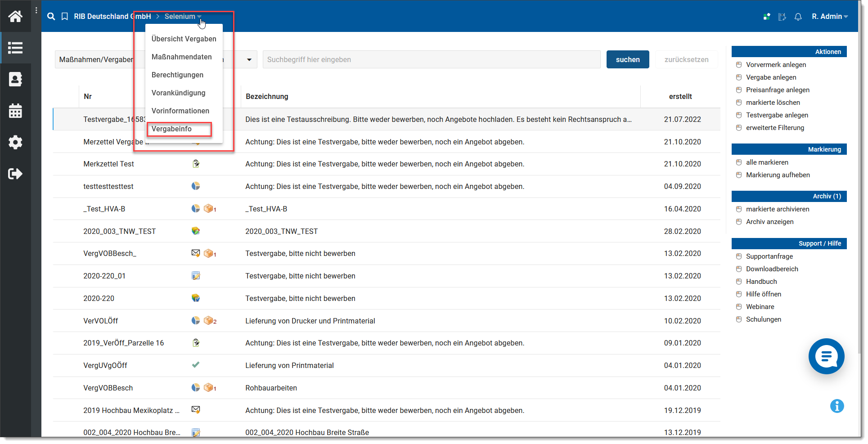This screenshot has width=868, height=444.
Task: Open the Maßnahmen/Vergaben filter dropdown
Action: coord(249,59)
